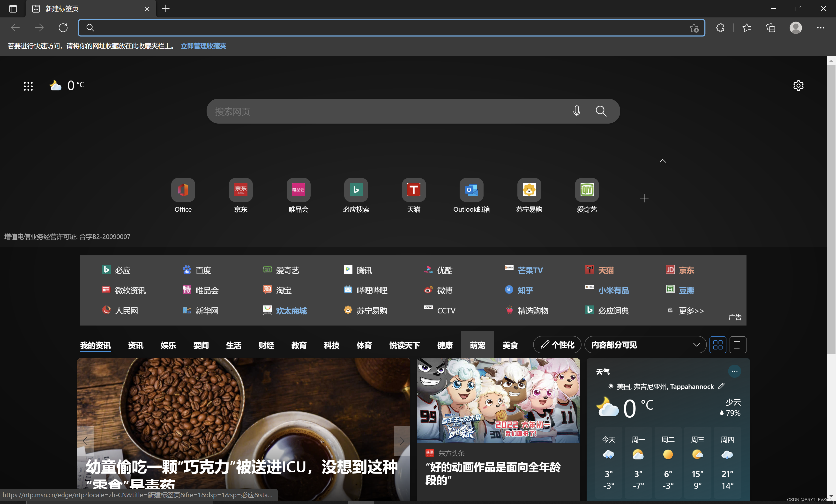836x504 pixels.
Task: Switch to grid layout view
Action: (x=717, y=345)
